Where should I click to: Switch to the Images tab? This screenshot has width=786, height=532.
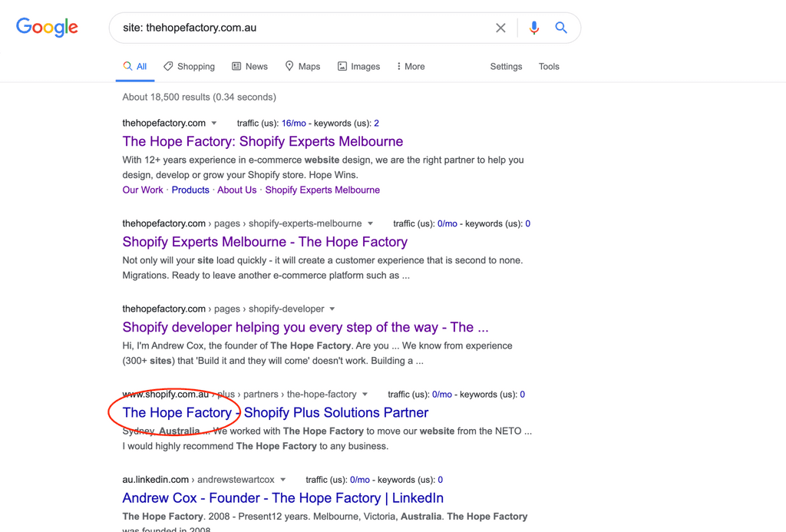click(358, 66)
